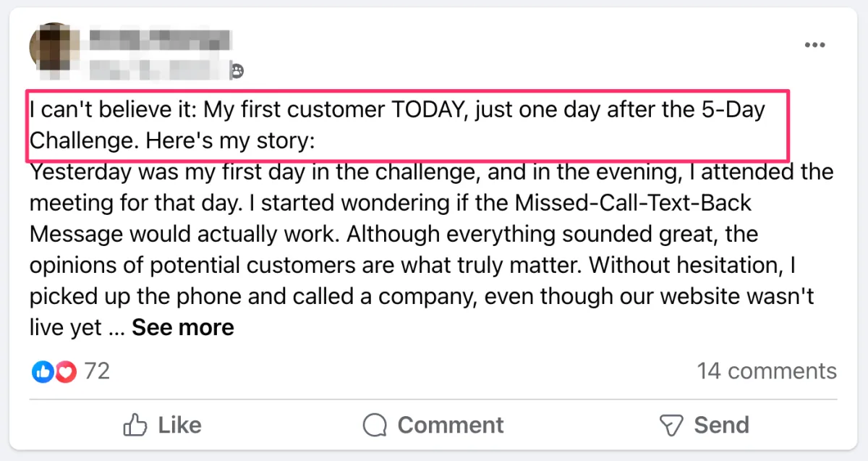
Task: Open the 14 comments link
Action: coord(767,371)
